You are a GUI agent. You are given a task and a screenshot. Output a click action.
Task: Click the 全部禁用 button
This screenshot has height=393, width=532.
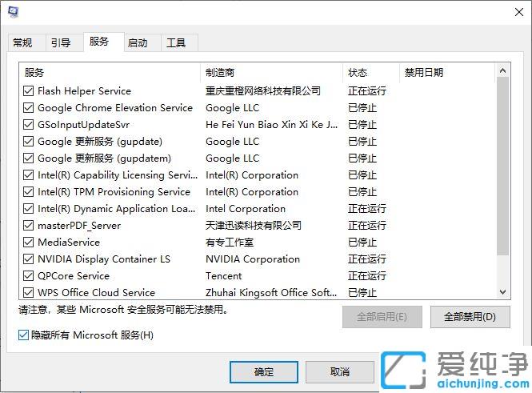tap(470, 317)
